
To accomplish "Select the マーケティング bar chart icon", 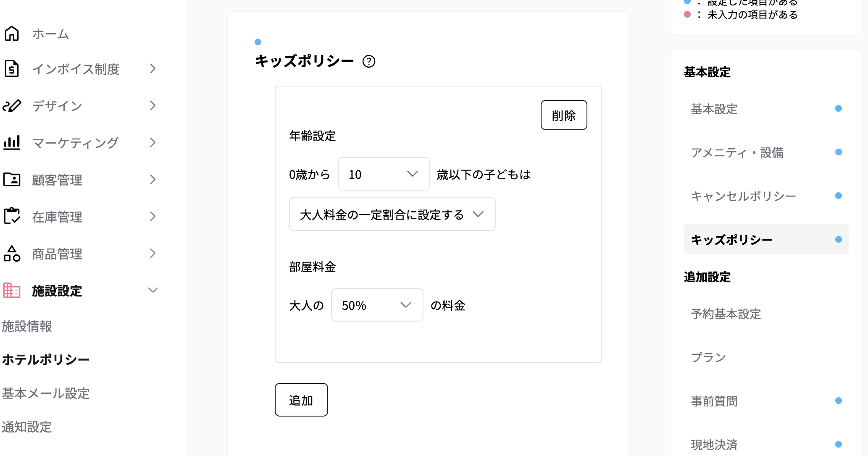I will 12,142.
